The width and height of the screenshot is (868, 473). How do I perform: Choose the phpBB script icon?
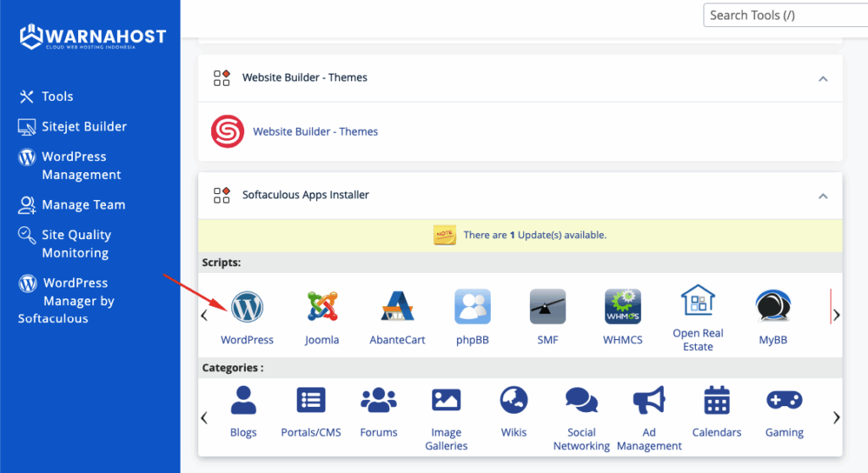pyautogui.click(x=472, y=306)
